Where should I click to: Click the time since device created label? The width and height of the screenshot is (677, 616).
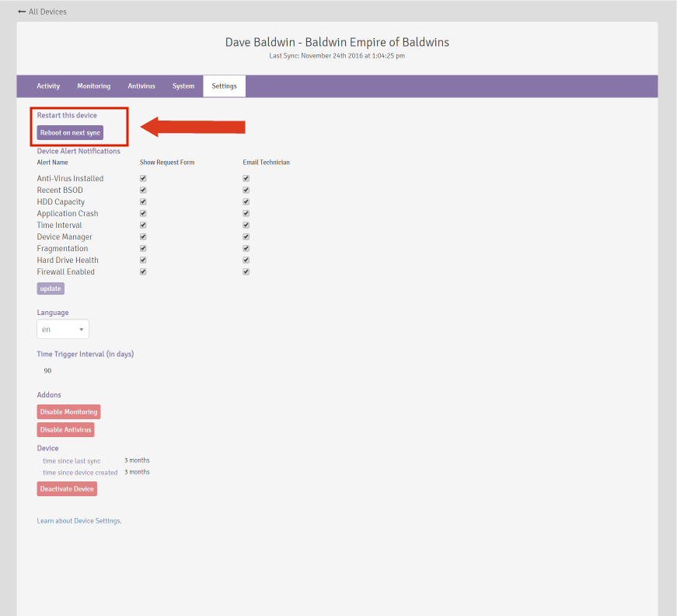pyautogui.click(x=80, y=473)
